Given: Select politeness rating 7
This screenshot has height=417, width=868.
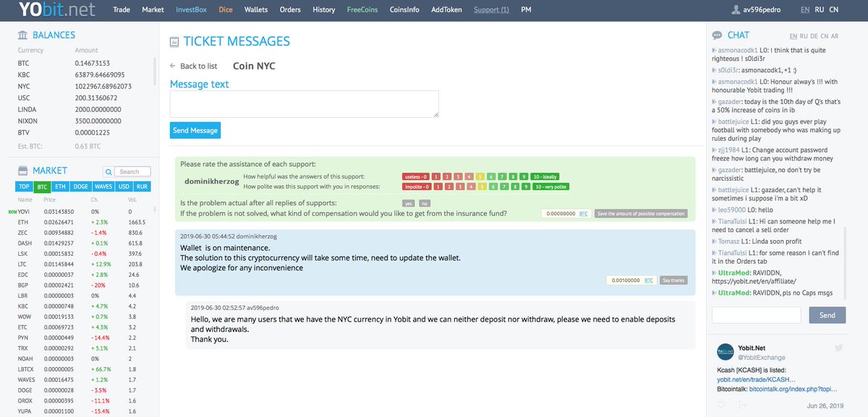Looking at the screenshot, I should pyautogui.click(x=504, y=186).
